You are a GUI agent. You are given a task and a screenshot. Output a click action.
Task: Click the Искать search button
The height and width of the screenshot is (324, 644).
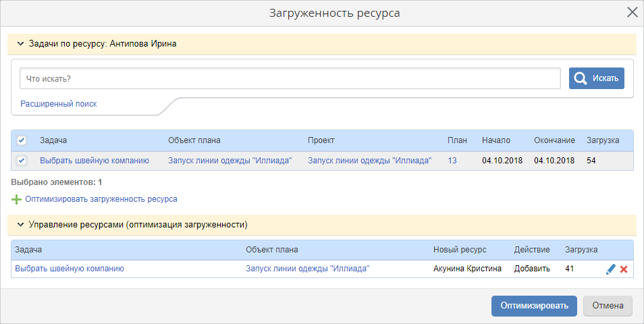[596, 78]
